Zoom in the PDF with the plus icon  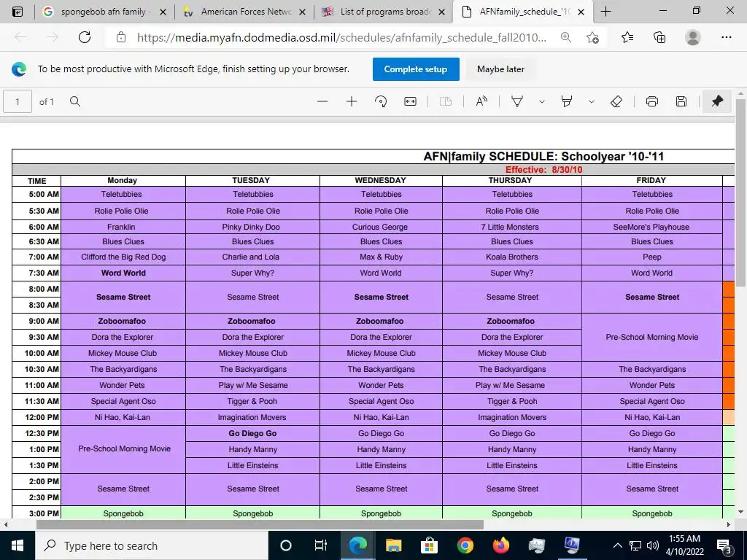click(352, 101)
